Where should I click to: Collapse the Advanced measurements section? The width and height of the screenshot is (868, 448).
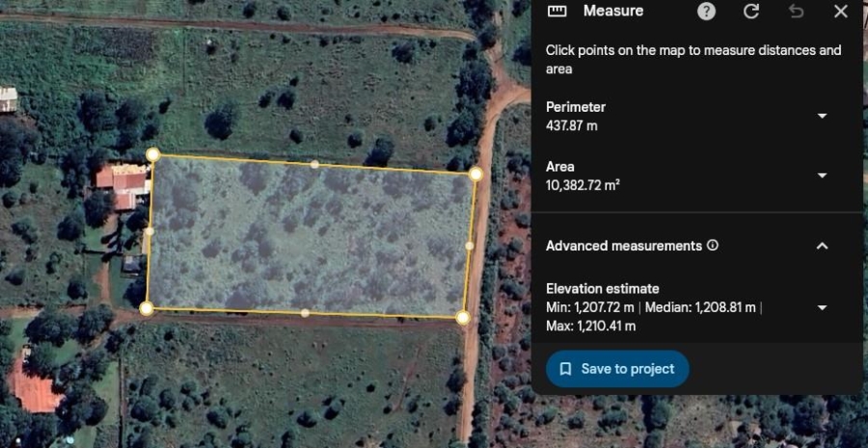click(x=822, y=246)
